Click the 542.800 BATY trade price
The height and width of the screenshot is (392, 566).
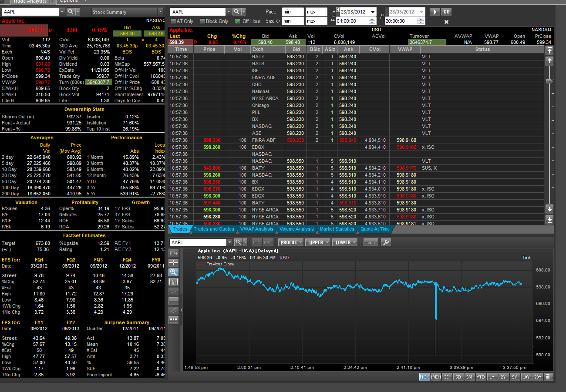pyautogui.click(x=212, y=168)
